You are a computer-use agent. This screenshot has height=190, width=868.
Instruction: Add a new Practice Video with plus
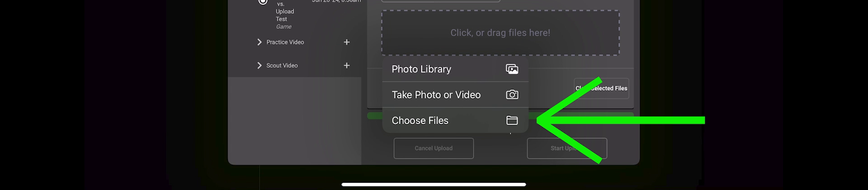coord(347,42)
